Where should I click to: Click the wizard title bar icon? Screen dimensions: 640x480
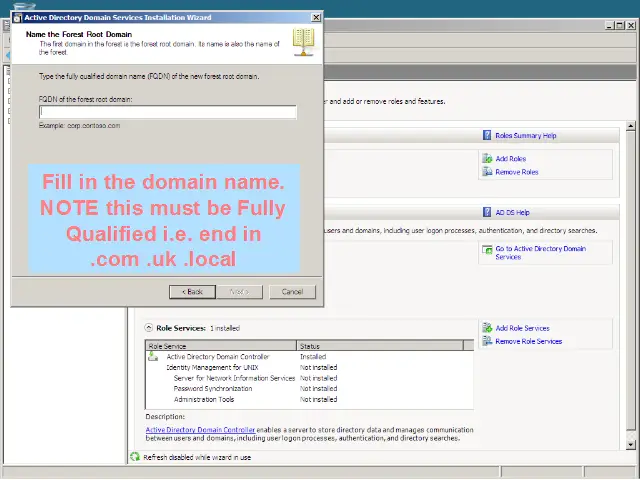tap(18, 18)
